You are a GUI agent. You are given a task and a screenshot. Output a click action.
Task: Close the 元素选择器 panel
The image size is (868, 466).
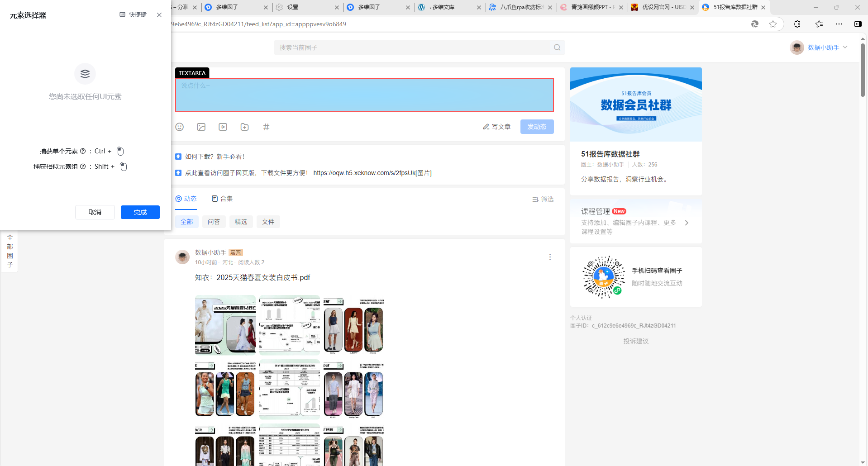(159, 15)
